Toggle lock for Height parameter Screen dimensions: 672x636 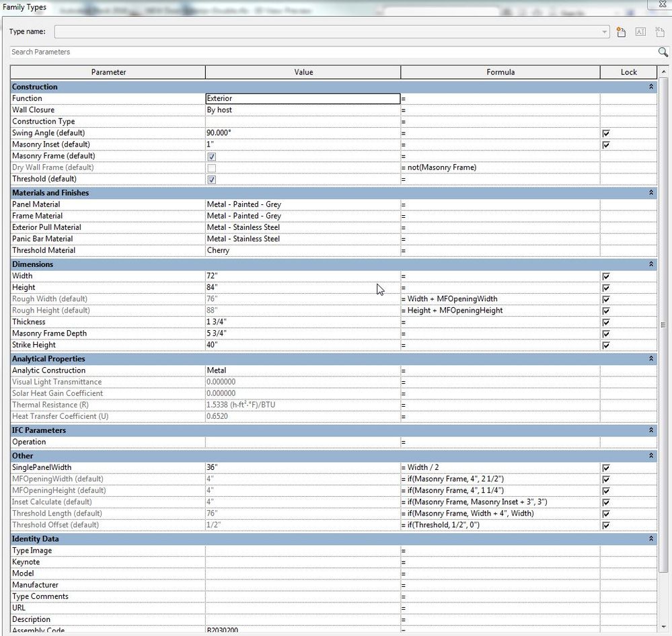click(606, 288)
